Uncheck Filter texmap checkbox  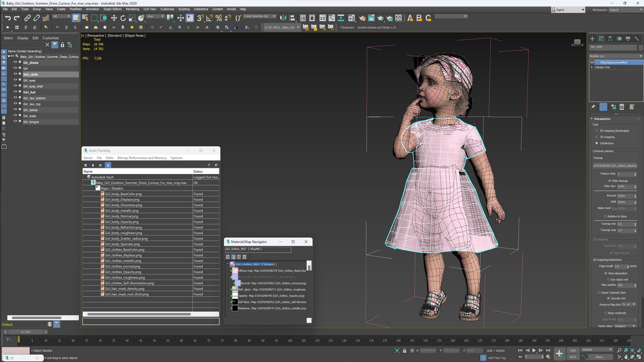(x=610, y=181)
